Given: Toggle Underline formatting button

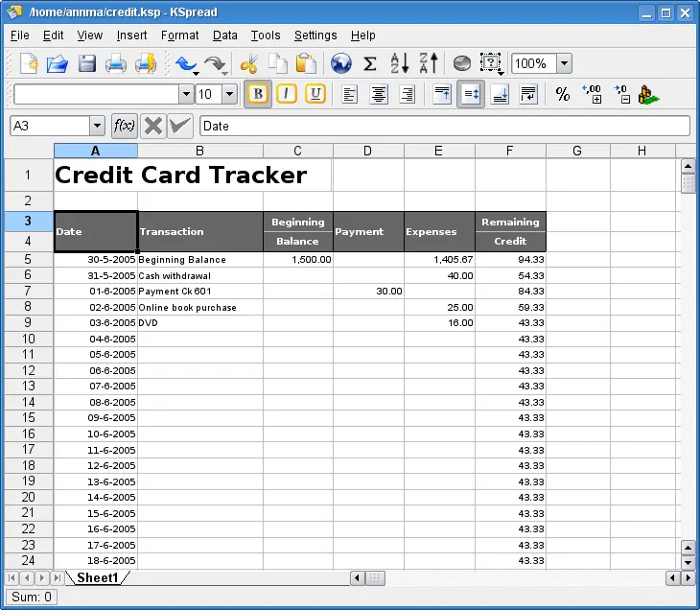Looking at the screenshot, I should click(315, 94).
